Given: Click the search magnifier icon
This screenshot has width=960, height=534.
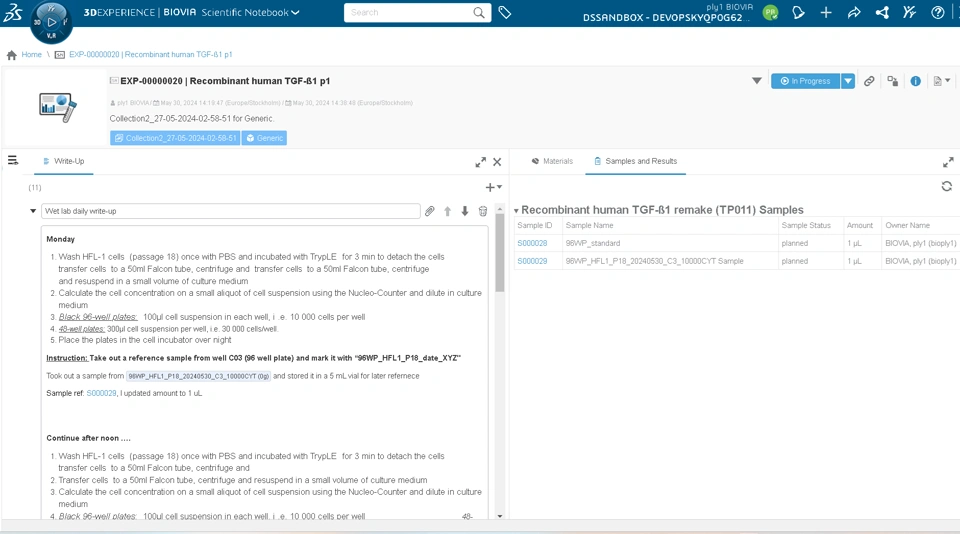Looking at the screenshot, I should coord(479,12).
